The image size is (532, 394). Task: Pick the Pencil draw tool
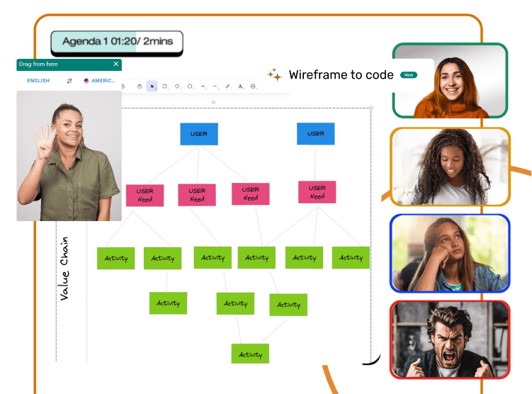point(227,86)
